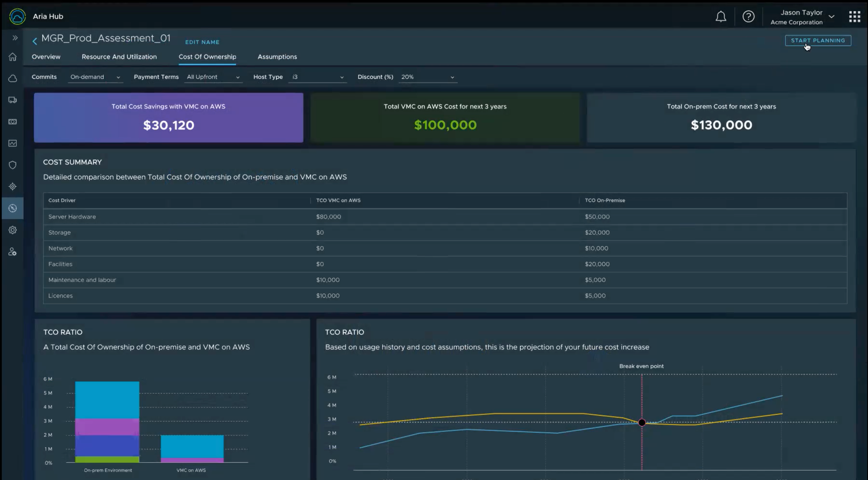
Task: Open the Payment Terms All Upfront dropdown
Action: [213, 77]
